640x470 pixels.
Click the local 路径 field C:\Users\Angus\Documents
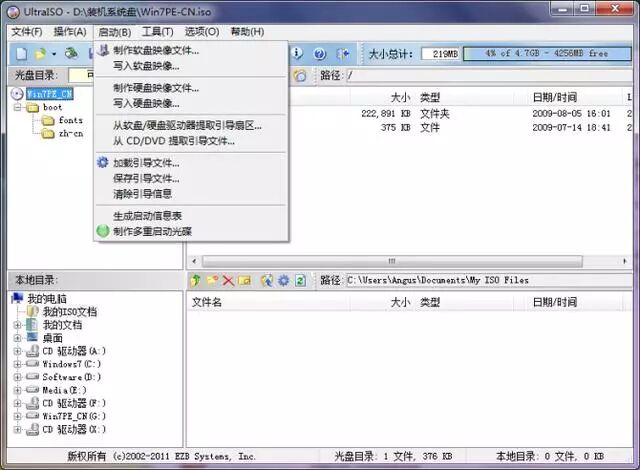(x=489, y=280)
